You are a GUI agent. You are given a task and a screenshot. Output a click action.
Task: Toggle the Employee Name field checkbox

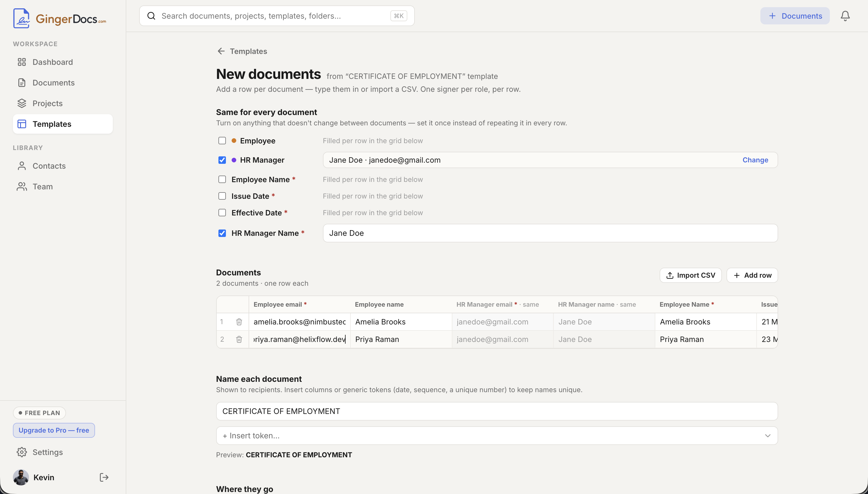pos(222,180)
